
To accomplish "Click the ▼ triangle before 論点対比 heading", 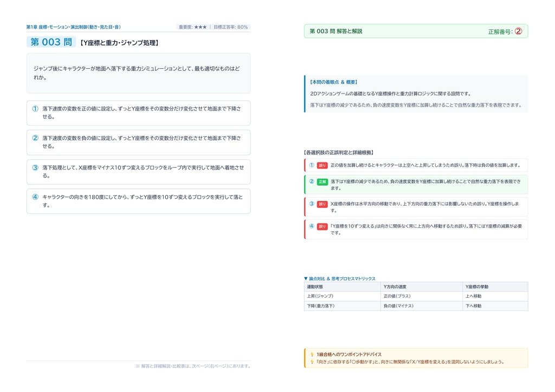I will tap(306, 278).
